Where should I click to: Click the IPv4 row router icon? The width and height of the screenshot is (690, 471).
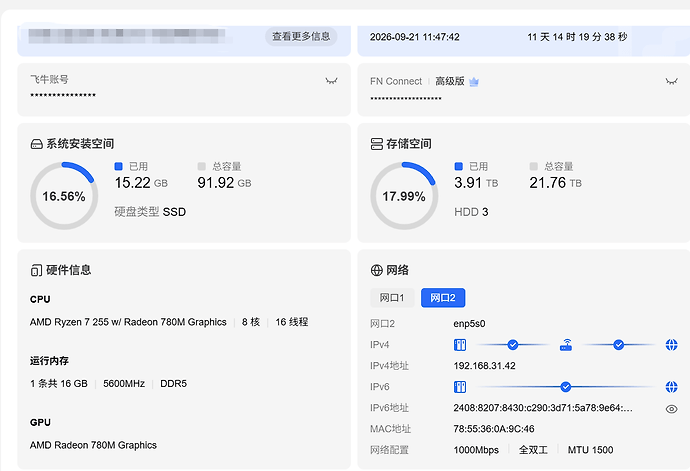point(566,345)
